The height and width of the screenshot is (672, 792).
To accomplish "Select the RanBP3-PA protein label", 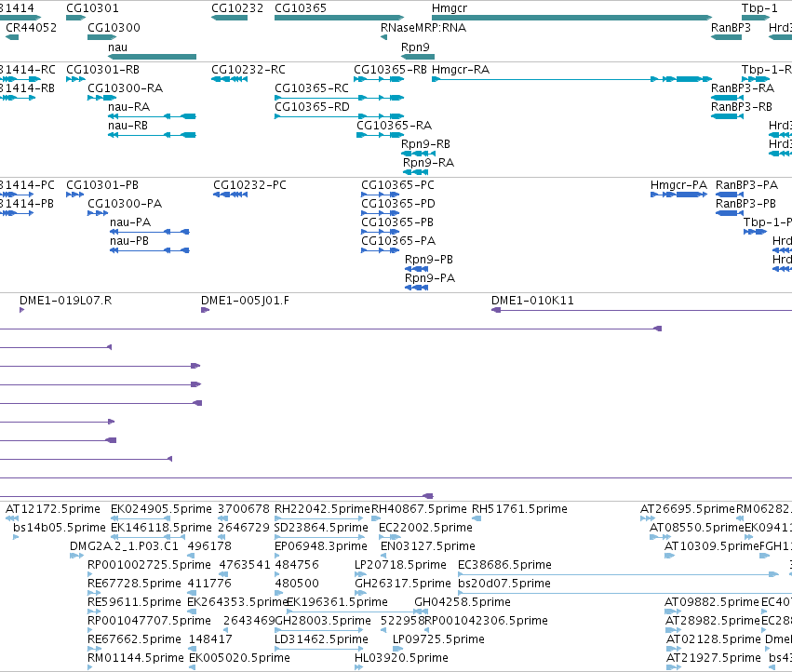I will pos(747,185).
